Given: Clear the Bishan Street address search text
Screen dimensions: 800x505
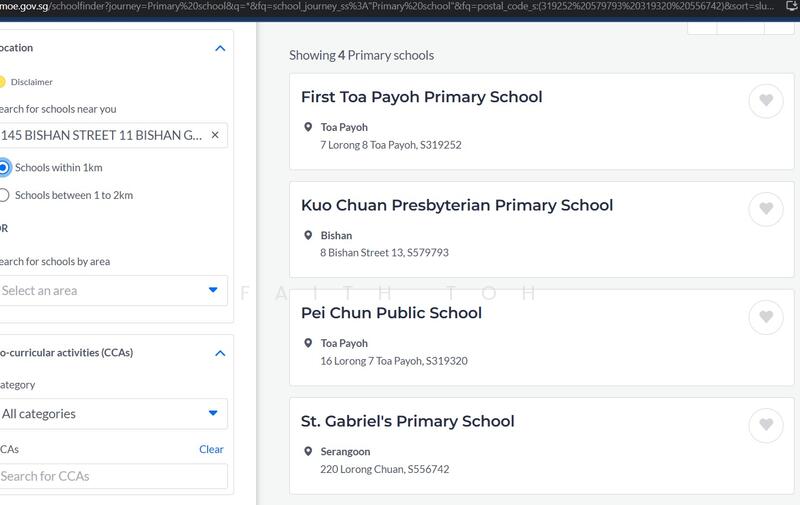Looking at the screenshot, I should click(x=215, y=135).
